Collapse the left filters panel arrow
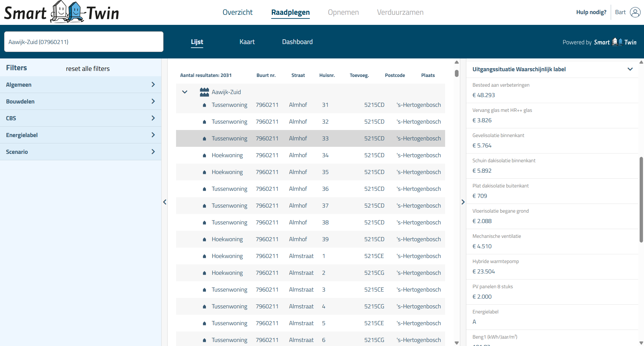 165,202
